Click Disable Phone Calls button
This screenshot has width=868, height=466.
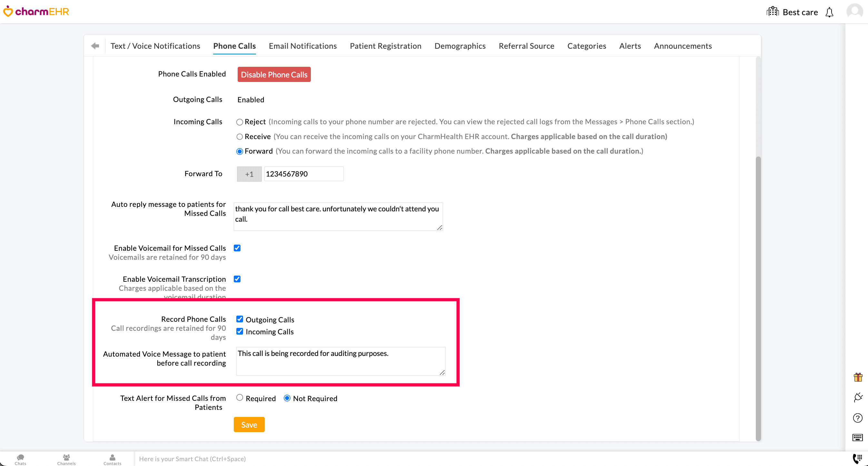[x=274, y=75]
